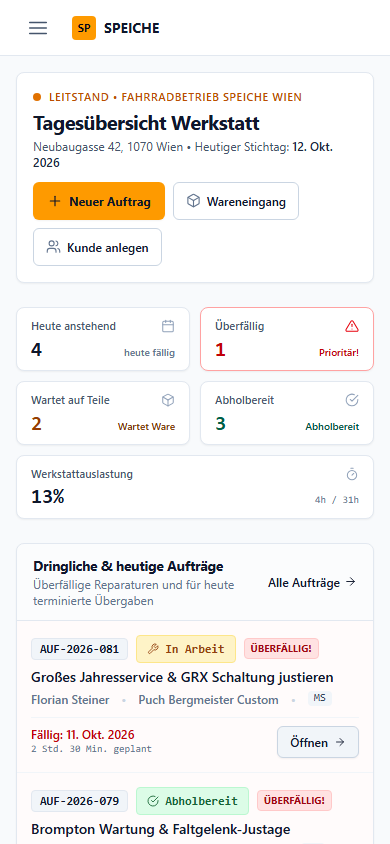Click the orange dot beside LEITSTAND
The height and width of the screenshot is (844, 390).
(x=37, y=97)
